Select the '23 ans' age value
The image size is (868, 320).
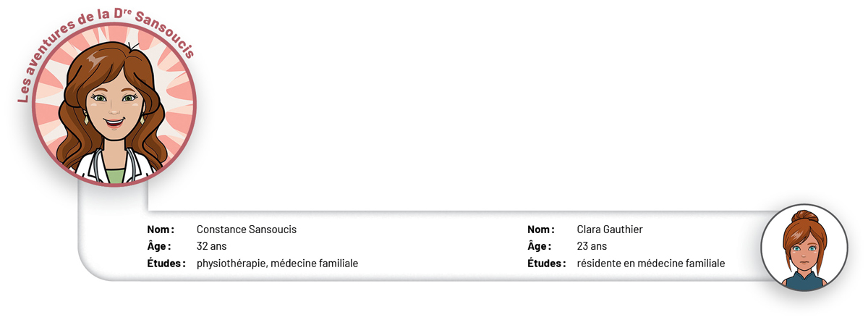592,246
